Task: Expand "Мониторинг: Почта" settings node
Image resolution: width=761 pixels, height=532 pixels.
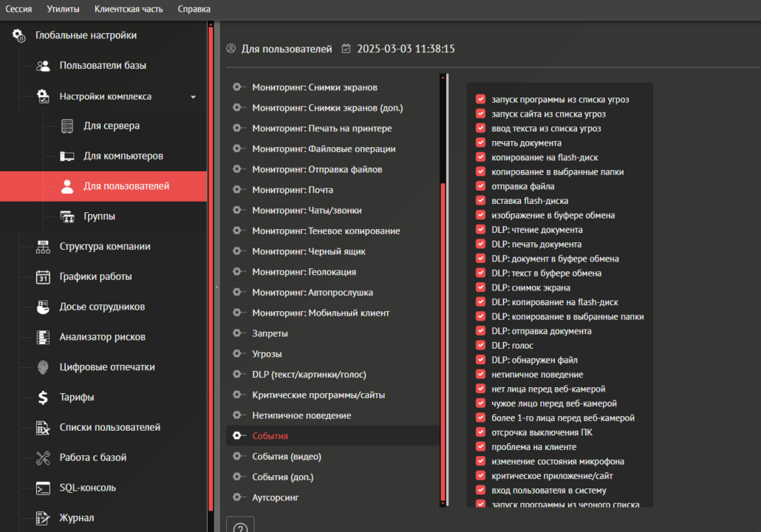Action: [237, 190]
